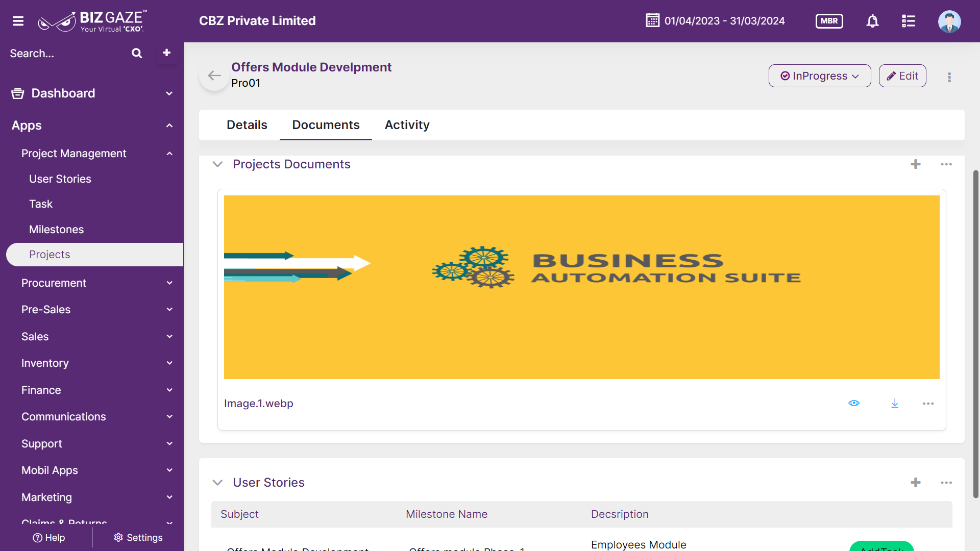Image resolution: width=980 pixels, height=551 pixels.
Task: Click the Image.1.webp file name
Action: click(x=258, y=404)
